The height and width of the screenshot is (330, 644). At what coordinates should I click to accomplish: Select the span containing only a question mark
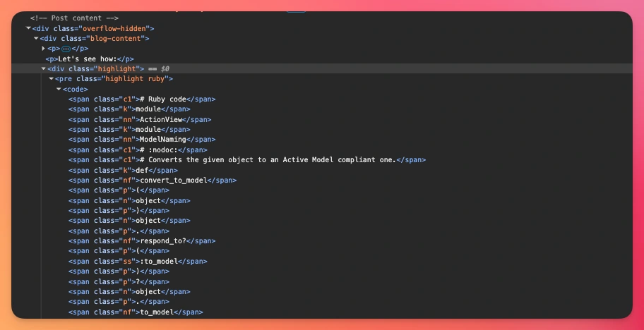tap(119, 281)
